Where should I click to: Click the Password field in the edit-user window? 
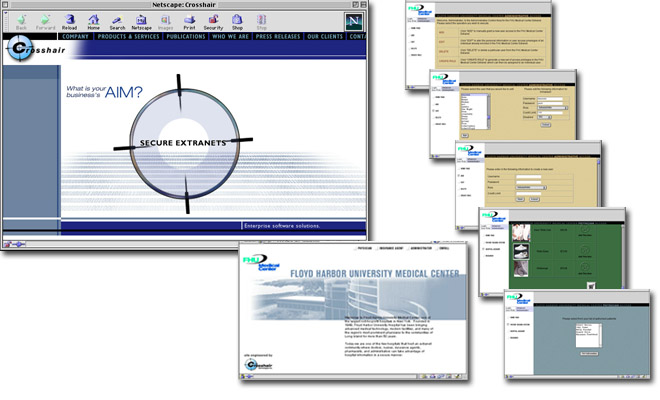click(550, 103)
